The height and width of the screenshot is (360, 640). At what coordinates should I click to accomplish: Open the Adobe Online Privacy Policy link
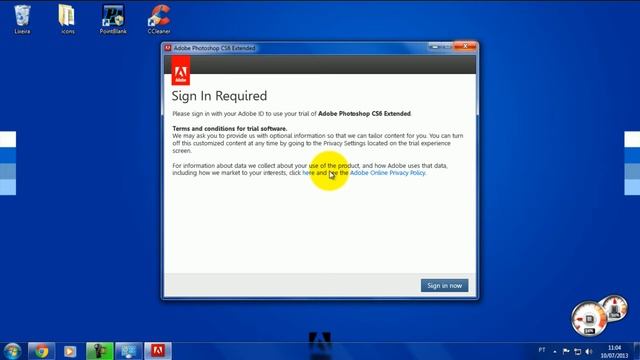(387, 173)
